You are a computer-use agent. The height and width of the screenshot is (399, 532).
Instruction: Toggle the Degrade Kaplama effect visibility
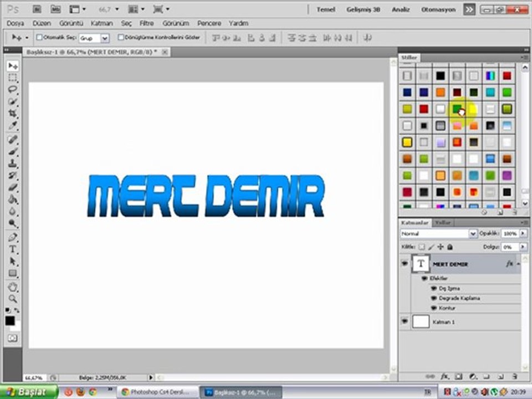(433, 298)
